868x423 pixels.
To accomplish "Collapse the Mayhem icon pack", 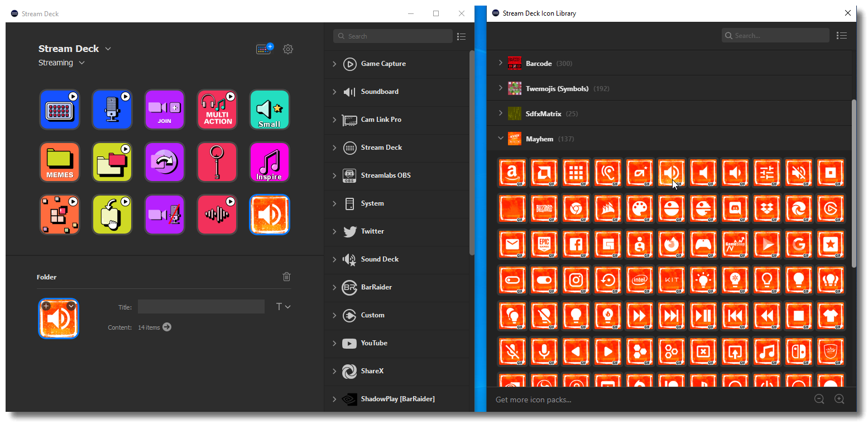I will (x=501, y=139).
